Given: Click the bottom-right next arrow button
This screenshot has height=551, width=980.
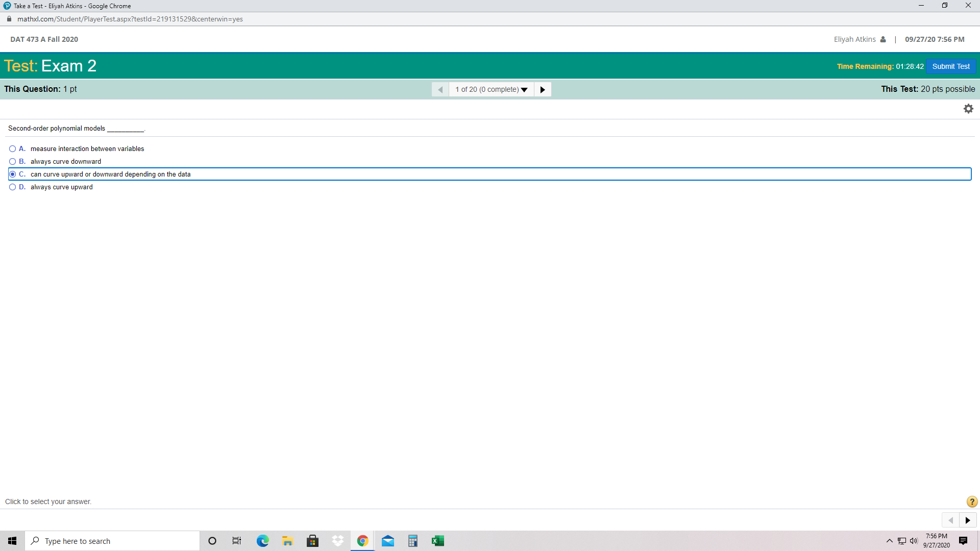Looking at the screenshot, I should click(968, 520).
